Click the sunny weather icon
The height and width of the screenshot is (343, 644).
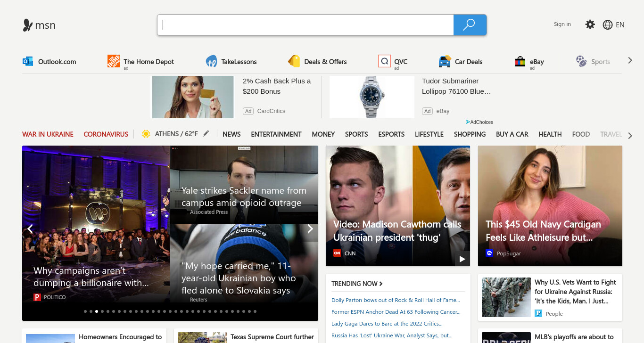click(x=146, y=134)
